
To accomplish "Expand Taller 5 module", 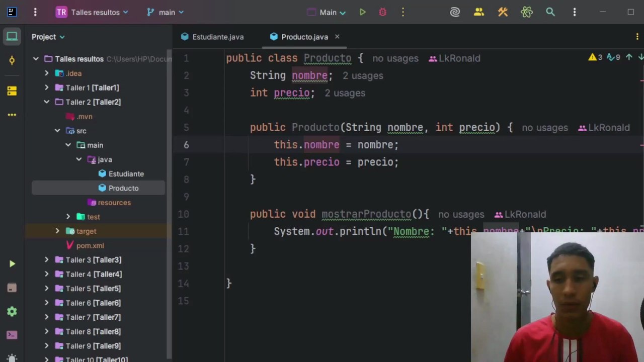I will (x=47, y=289).
